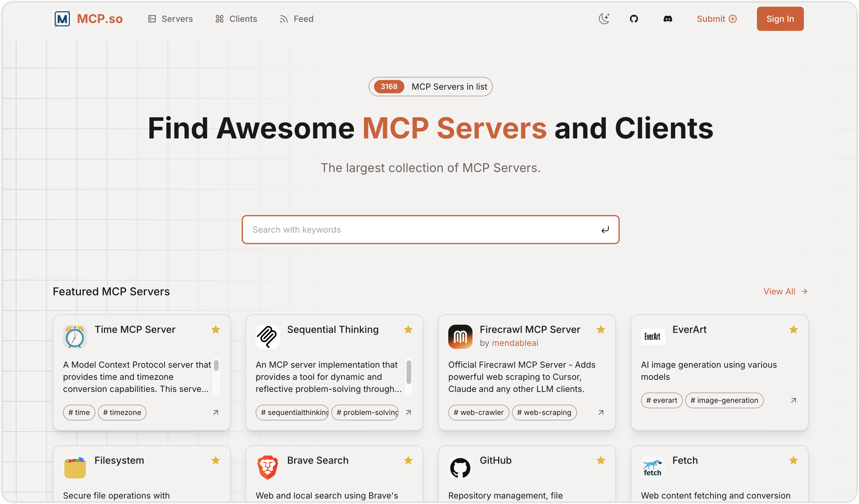The image size is (859, 504).
Task: Select the web-scraping tag
Action: 544,412
